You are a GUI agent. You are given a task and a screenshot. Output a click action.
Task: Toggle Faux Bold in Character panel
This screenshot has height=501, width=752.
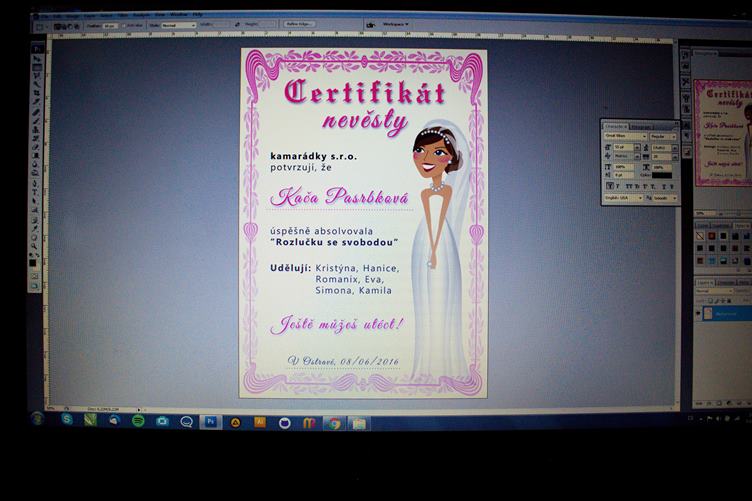click(610, 186)
